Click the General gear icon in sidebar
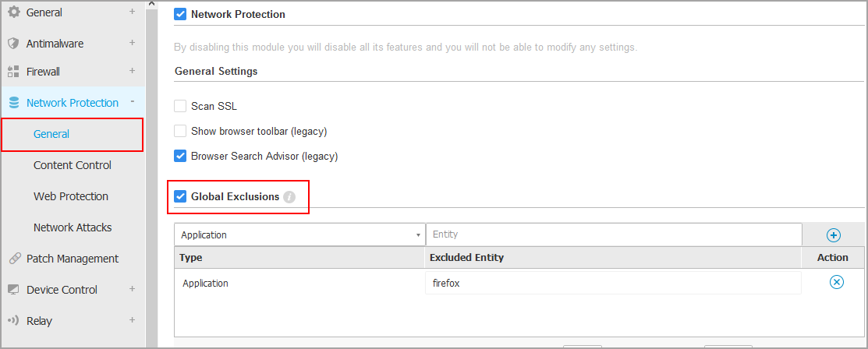Screen dimensions: 868x349 point(14,12)
